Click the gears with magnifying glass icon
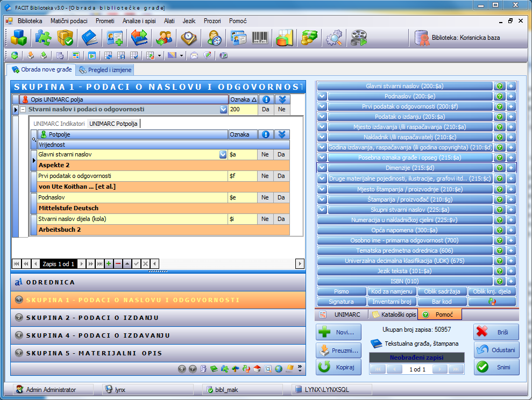Image resolution: width=532 pixels, height=400 pixels. (334, 38)
